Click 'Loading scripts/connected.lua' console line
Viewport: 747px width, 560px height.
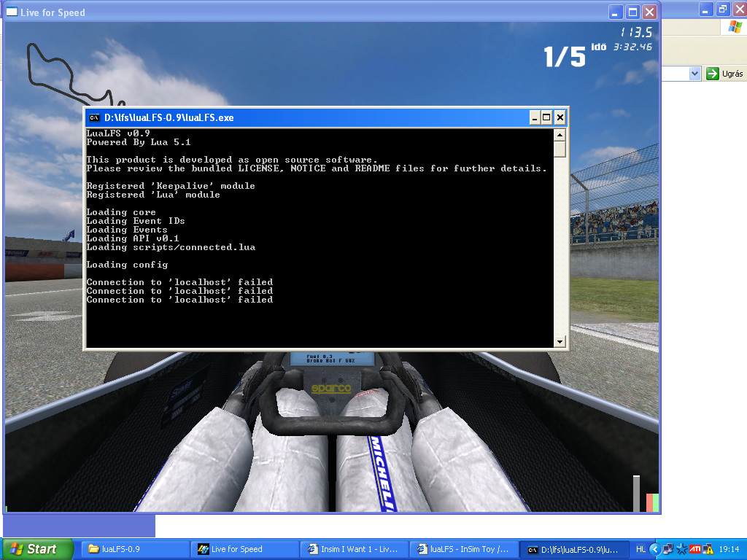coord(171,247)
